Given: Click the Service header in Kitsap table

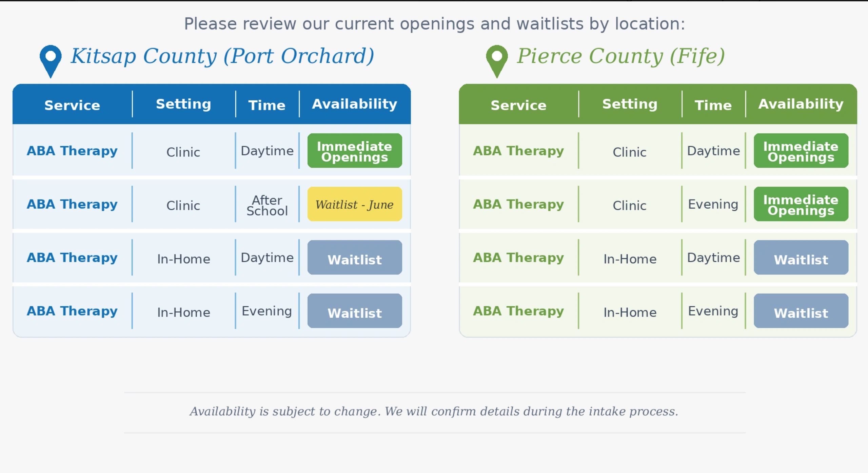Looking at the screenshot, I should (x=72, y=105).
